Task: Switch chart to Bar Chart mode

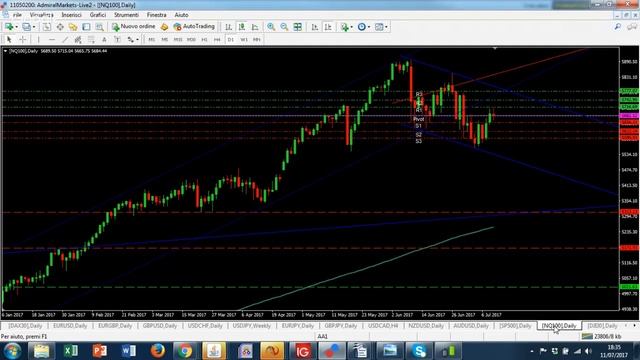Action: pyautogui.click(x=229, y=27)
